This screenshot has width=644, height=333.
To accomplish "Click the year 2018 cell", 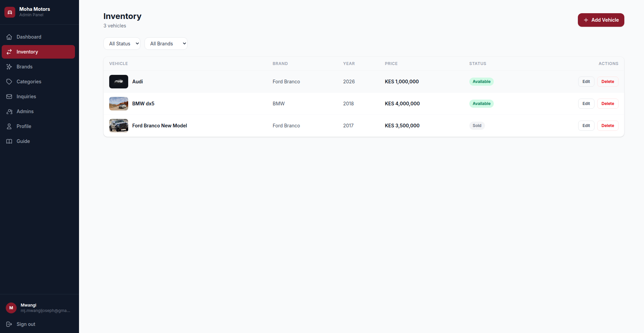I will pyautogui.click(x=348, y=104).
